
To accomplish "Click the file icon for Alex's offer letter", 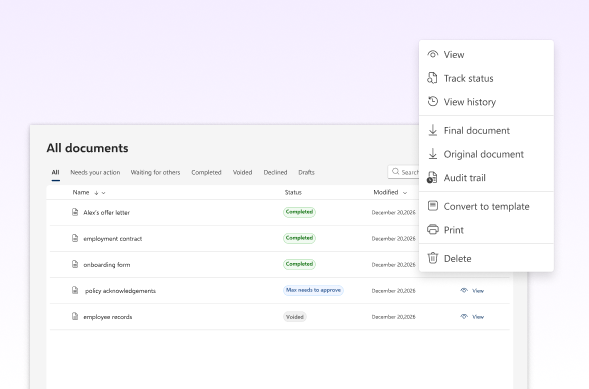I will click(75, 212).
